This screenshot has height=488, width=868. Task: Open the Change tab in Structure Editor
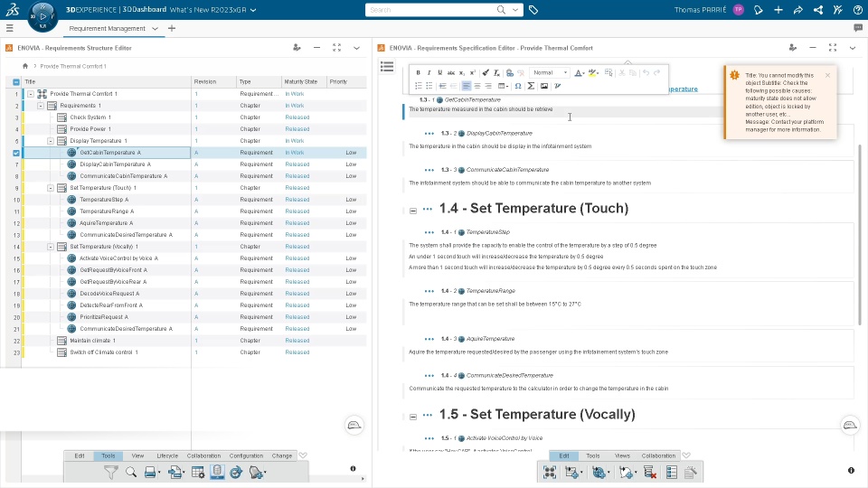pyautogui.click(x=282, y=455)
